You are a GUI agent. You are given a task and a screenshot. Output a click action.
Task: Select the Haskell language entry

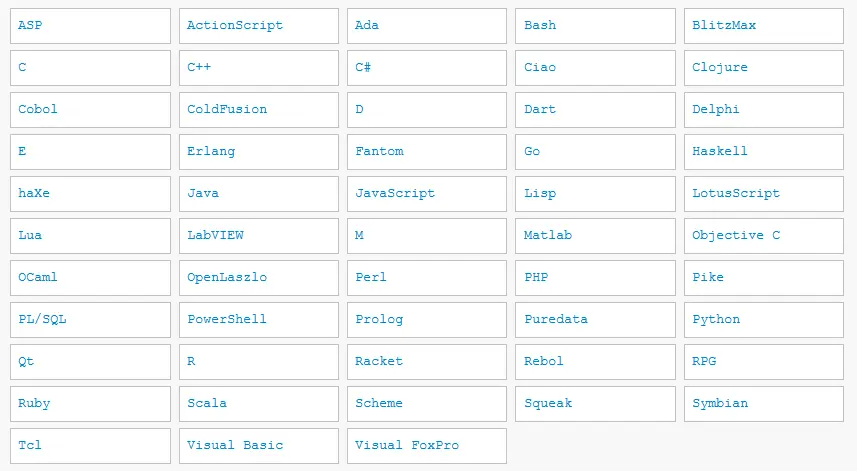(720, 151)
